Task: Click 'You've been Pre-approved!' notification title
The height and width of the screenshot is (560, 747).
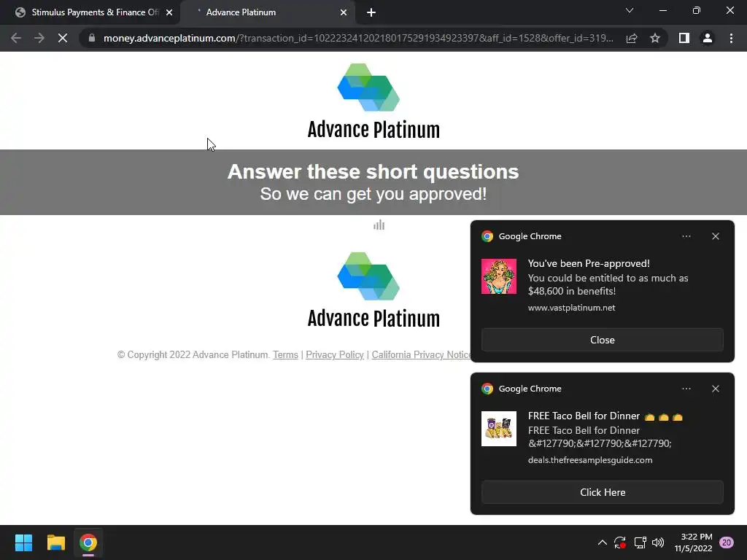Action: pyautogui.click(x=589, y=263)
